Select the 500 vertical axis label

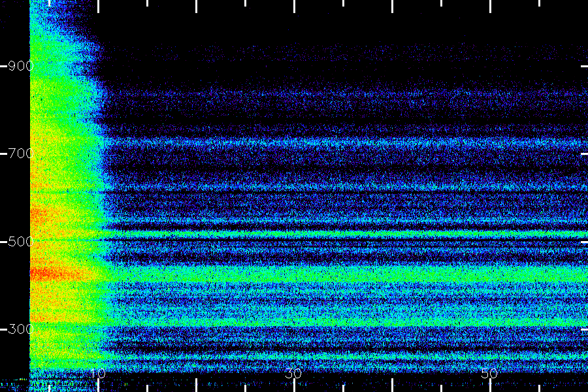tap(21, 241)
